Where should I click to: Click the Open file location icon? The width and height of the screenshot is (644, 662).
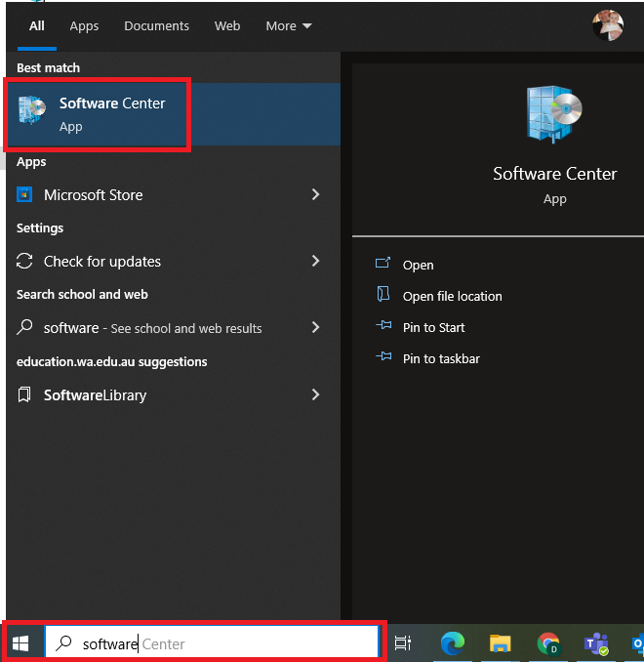pos(382,294)
